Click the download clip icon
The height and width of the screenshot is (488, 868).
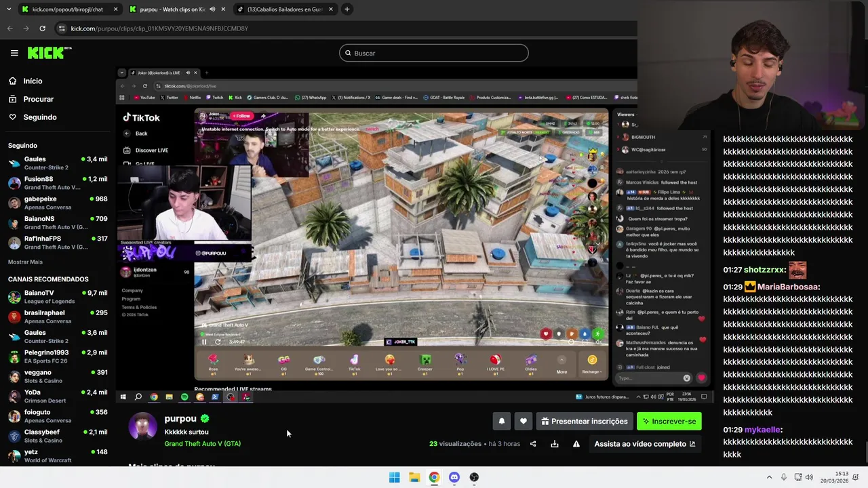555,444
